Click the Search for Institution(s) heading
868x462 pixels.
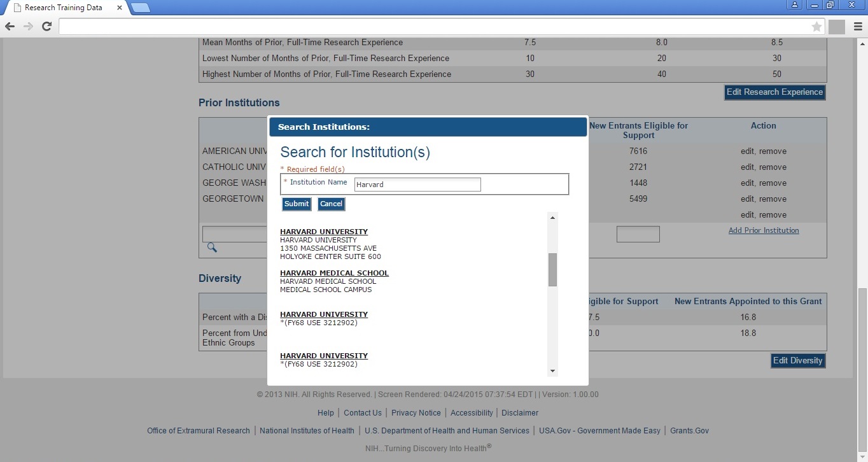click(355, 153)
